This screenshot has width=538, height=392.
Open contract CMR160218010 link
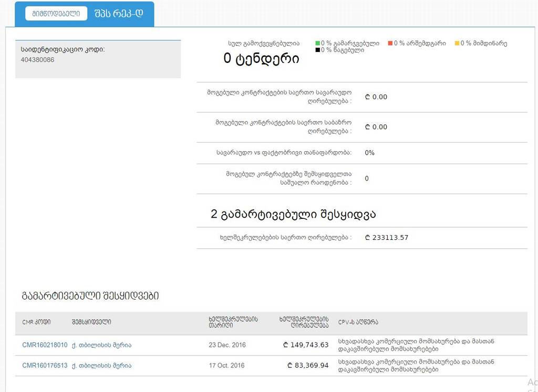(x=45, y=345)
